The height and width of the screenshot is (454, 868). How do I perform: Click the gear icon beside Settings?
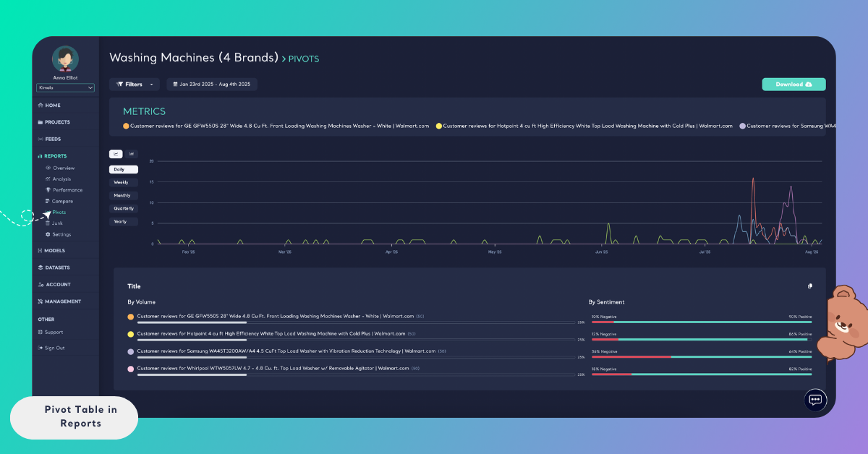pyautogui.click(x=48, y=234)
